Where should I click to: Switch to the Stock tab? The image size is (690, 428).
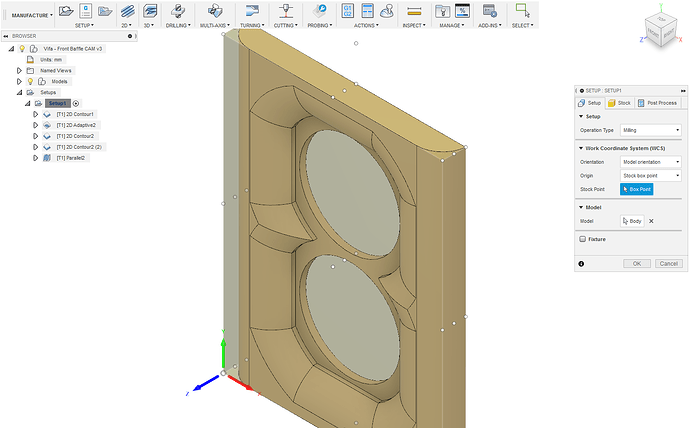pos(620,103)
